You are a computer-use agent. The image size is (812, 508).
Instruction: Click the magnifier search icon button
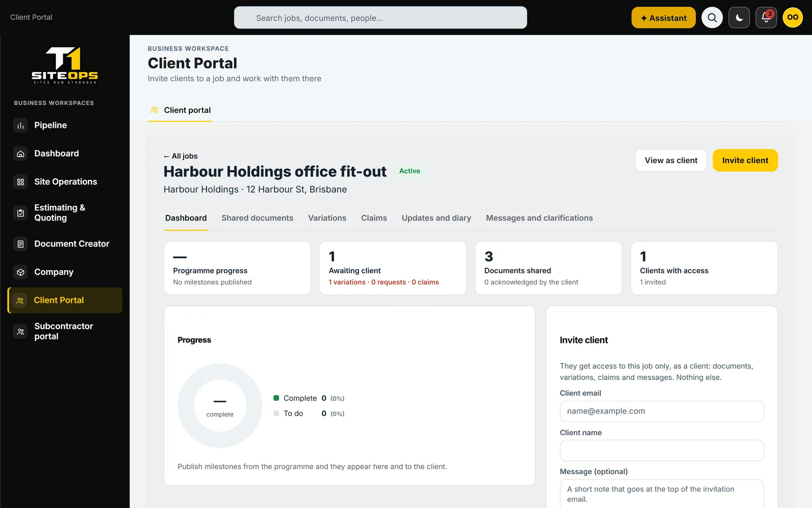coord(712,18)
